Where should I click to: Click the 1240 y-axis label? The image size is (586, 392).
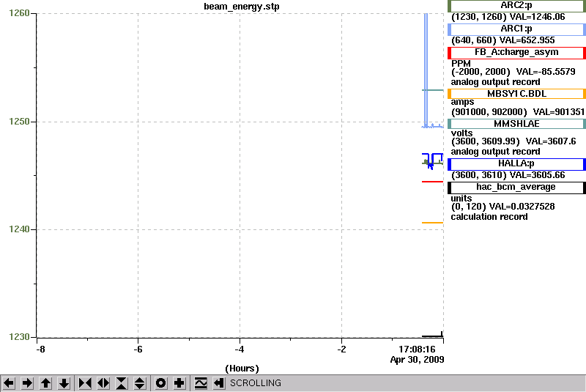[19, 229]
